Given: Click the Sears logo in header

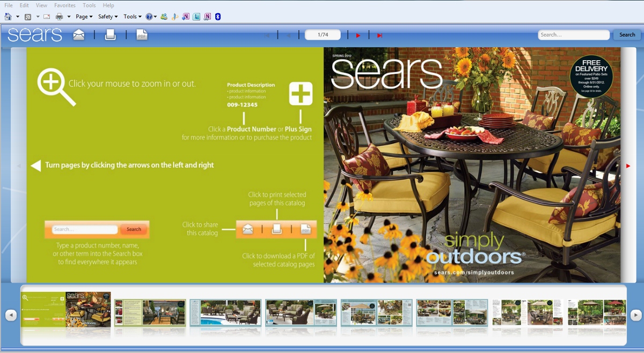Looking at the screenshot, I should pos(35,34).
